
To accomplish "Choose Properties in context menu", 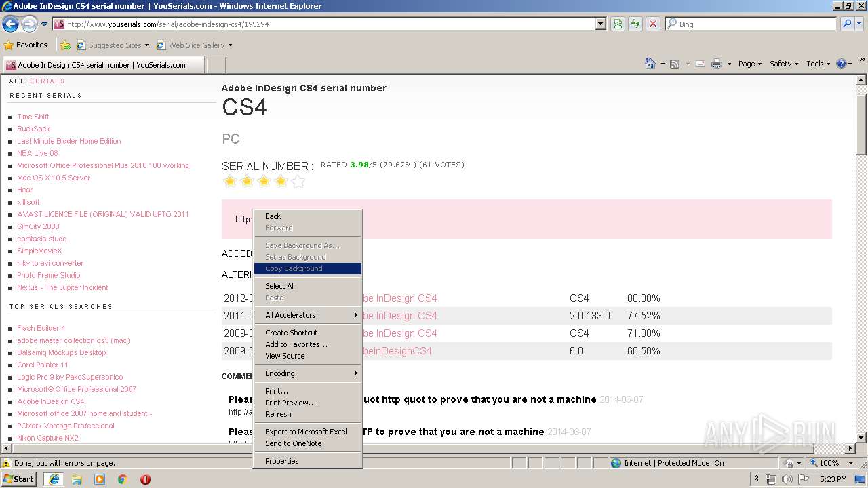I will pos(308,461).
